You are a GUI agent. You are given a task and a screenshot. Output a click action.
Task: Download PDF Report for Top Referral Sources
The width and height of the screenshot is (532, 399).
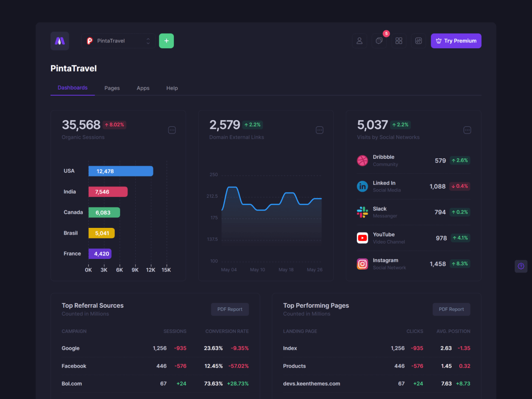[x=230, y=309]
